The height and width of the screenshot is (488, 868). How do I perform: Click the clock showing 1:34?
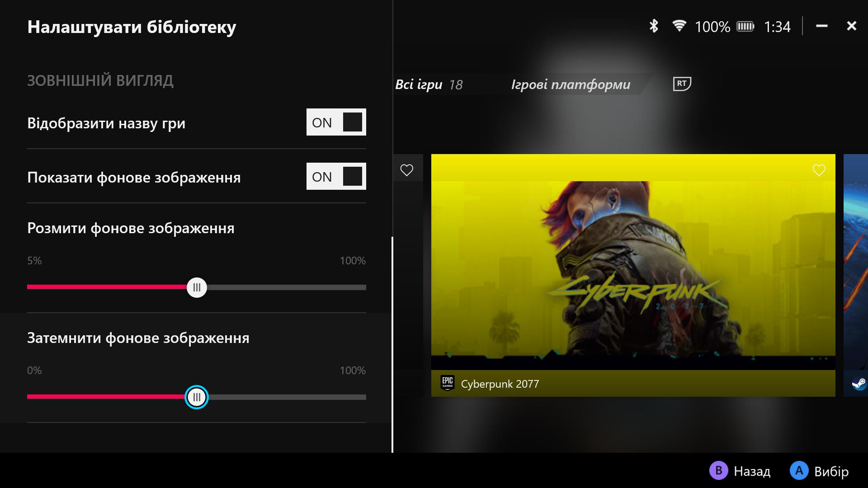pyautogui.click(x=777, y=27)
